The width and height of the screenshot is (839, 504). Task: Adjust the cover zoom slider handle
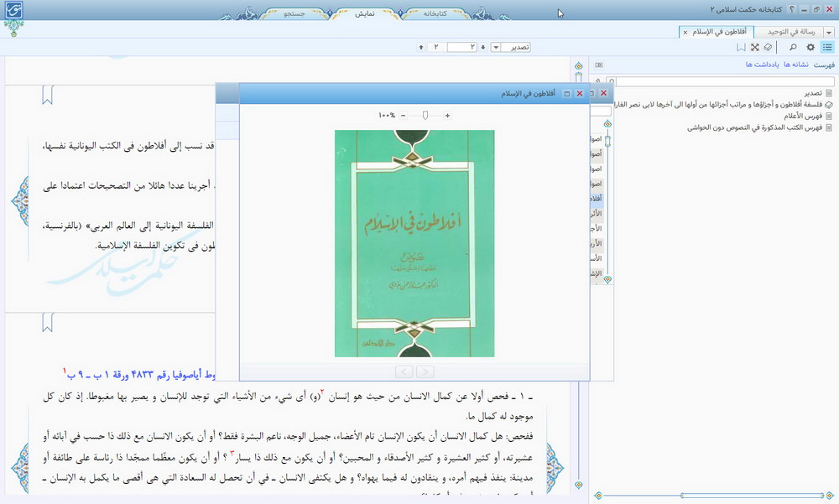pyautogui.click(x=425, y=116)
